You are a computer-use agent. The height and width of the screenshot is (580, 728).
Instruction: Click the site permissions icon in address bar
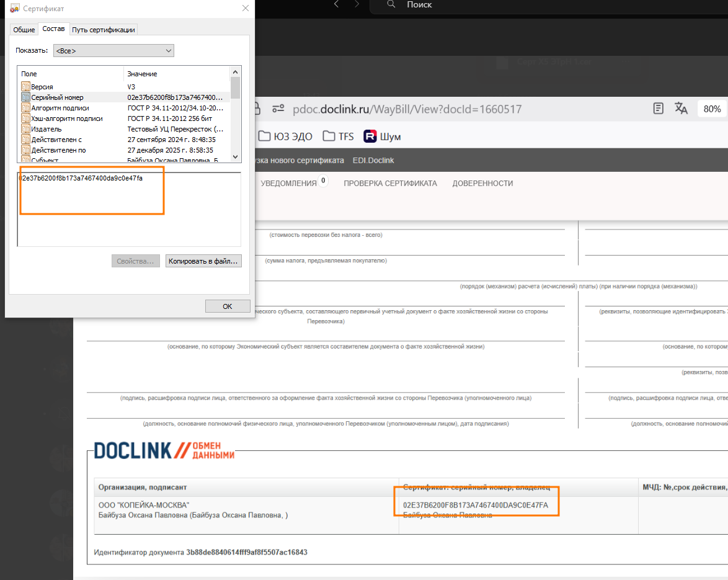(278, 109)
